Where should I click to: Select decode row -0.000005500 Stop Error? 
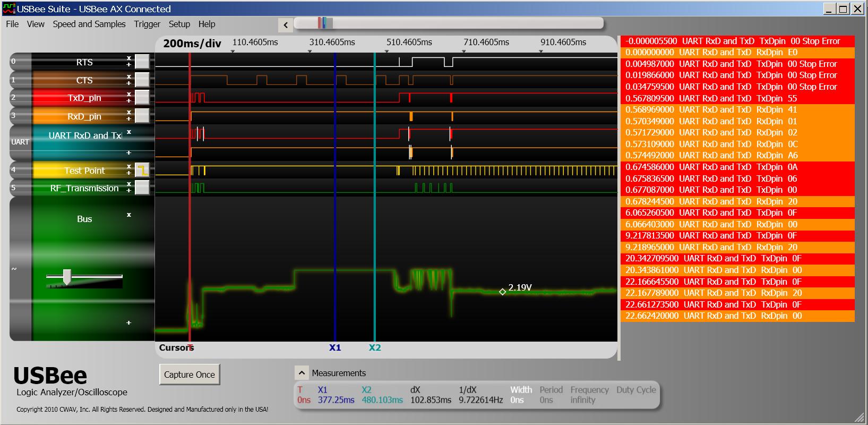click(x=737, y=41)
